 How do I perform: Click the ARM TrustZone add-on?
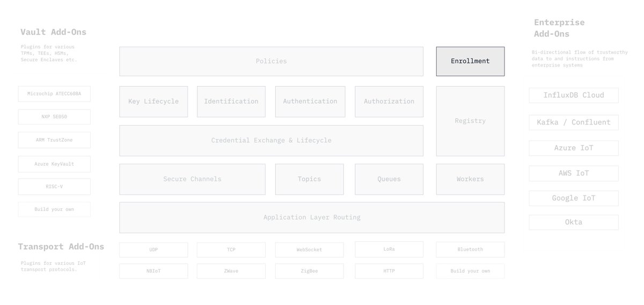pos(54,140)
